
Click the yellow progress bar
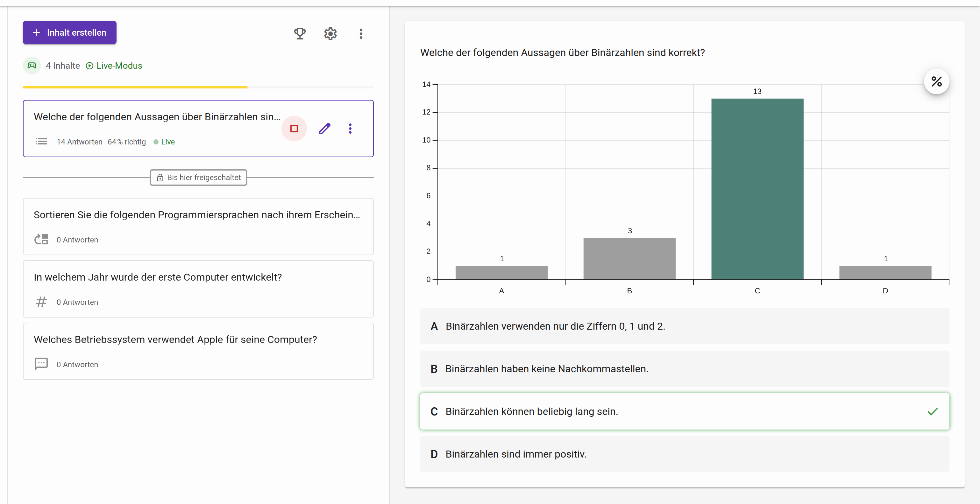135,87
